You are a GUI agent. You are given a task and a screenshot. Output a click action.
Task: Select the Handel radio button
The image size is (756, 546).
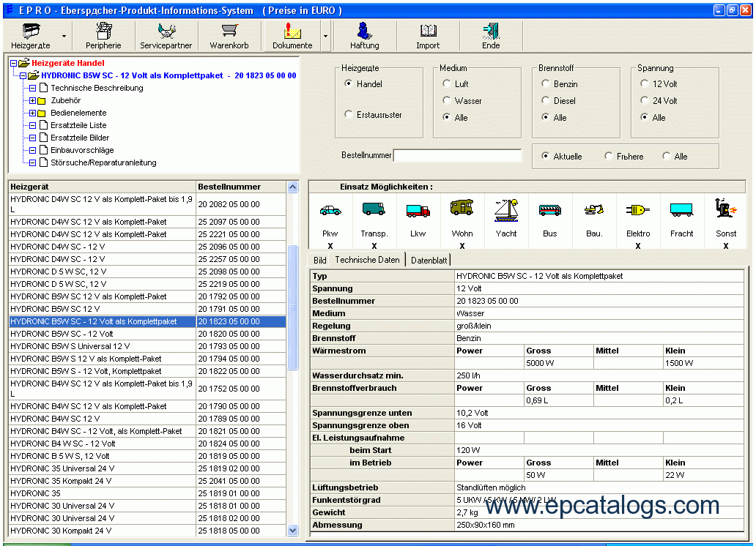348,83
